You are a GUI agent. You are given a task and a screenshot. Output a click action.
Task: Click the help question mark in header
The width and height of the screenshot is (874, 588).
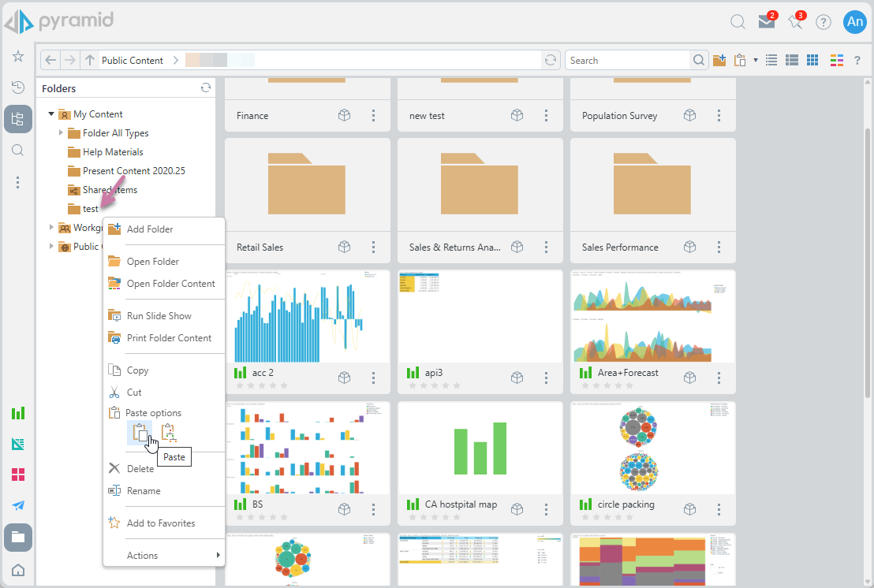pos(824,22)
